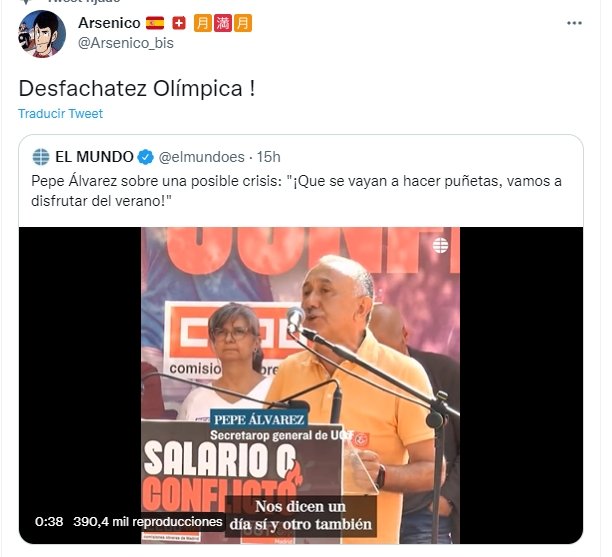
Task: Click the Spanish flag emoji next to Arsenico
Action: [155, 23]
